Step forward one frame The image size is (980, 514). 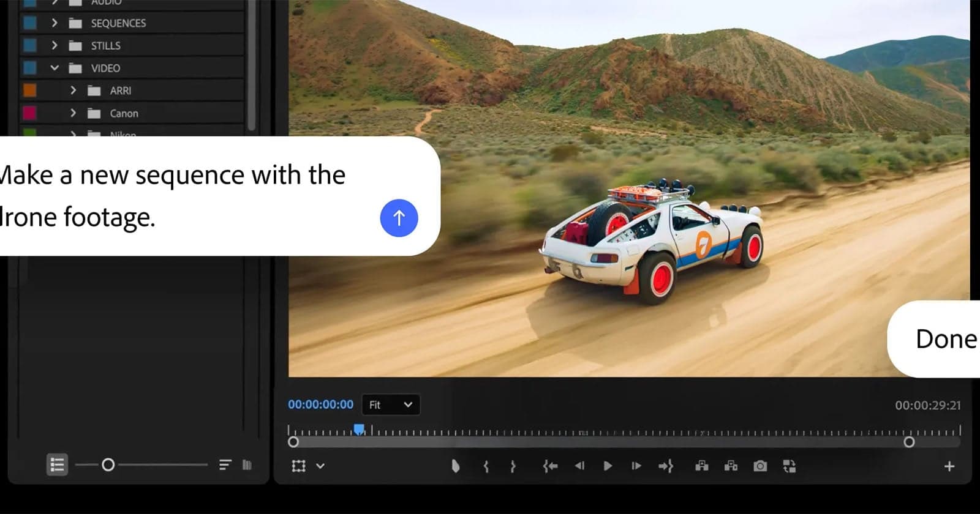tap(636, 466)
